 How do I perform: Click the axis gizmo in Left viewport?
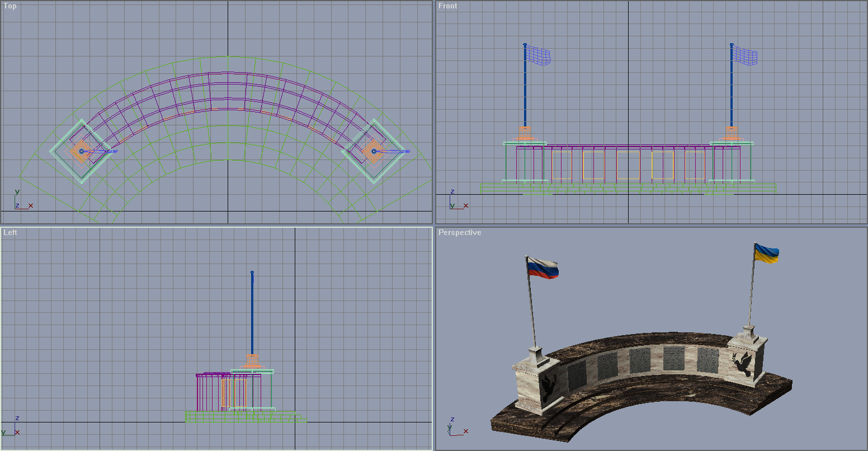[x=11, y=426]
